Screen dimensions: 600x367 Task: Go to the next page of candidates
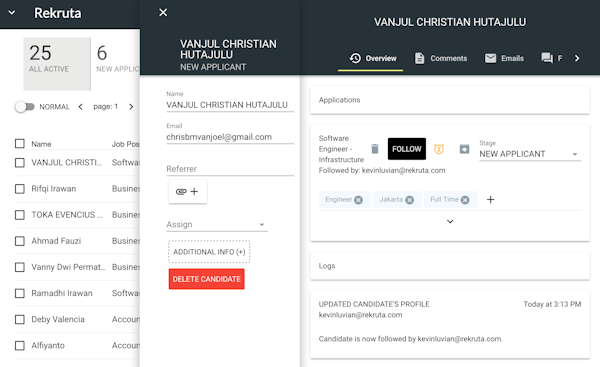131,107
